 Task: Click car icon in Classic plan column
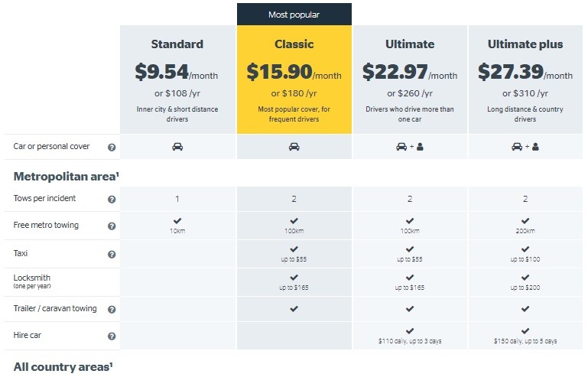[x=294, y=147]
